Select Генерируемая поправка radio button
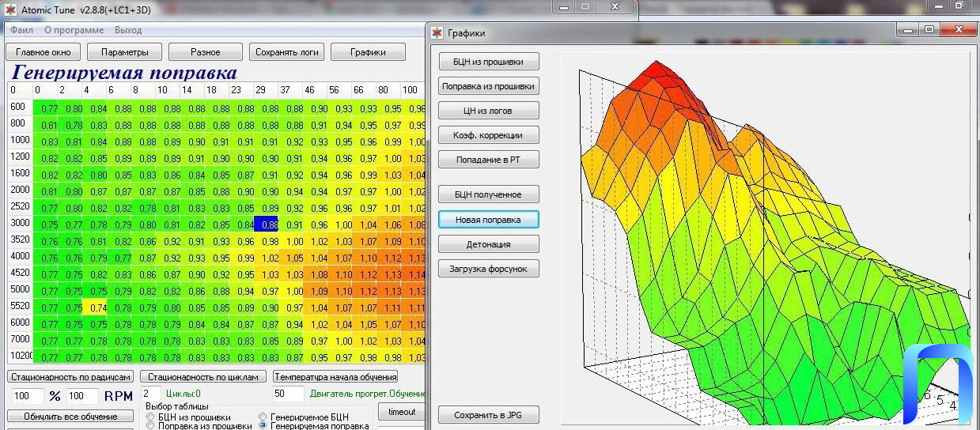Viewport: 980px width, 430px height. point(263,426)
